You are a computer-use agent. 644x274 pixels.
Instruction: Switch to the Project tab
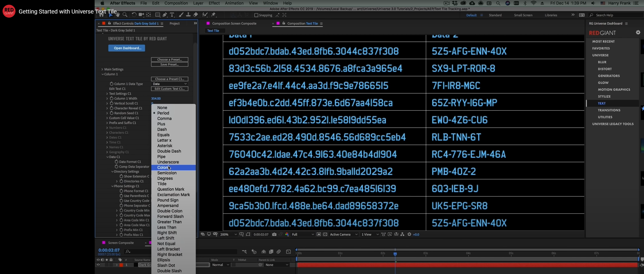click(x=175, y=23)
